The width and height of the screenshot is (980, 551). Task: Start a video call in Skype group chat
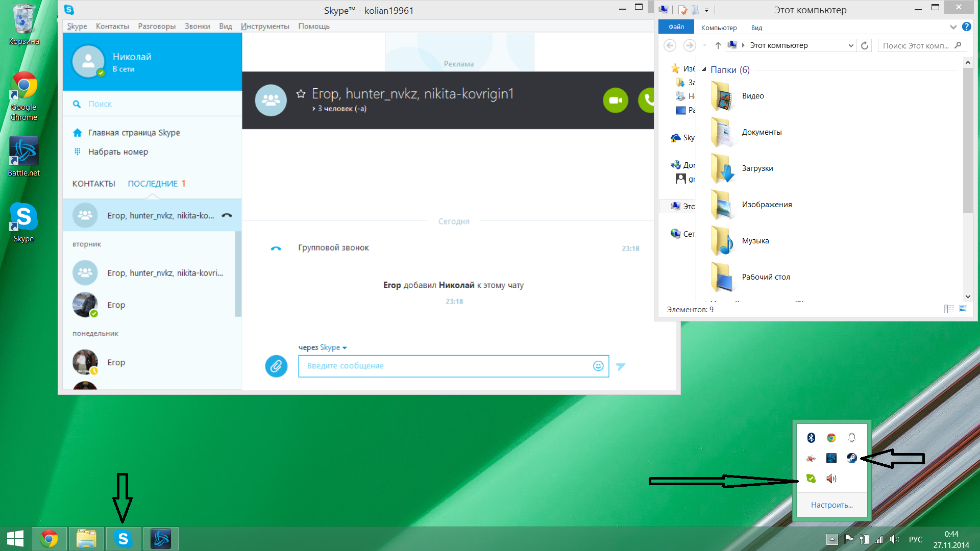[x=616, y=101]
